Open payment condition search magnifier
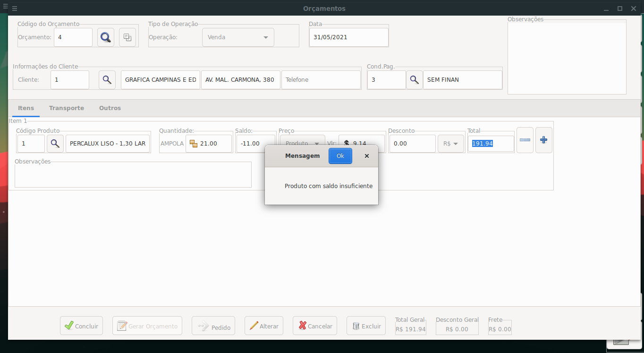The height and width of the screenshot is (353, 644). click(x=414, y=80)
